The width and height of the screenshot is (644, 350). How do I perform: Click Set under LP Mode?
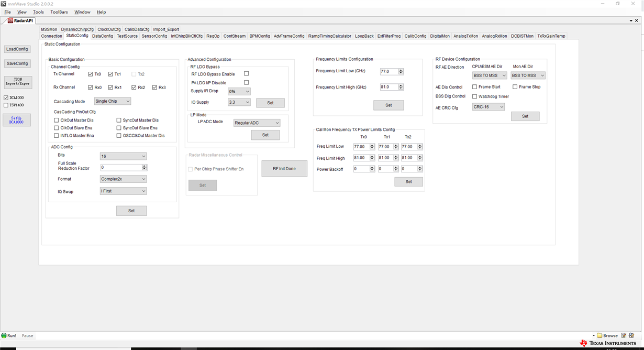tap(265, 135)
